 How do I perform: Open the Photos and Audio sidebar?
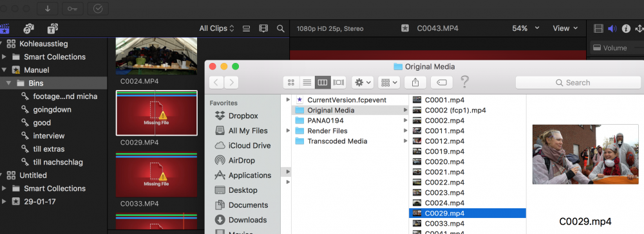pos(28,28)
